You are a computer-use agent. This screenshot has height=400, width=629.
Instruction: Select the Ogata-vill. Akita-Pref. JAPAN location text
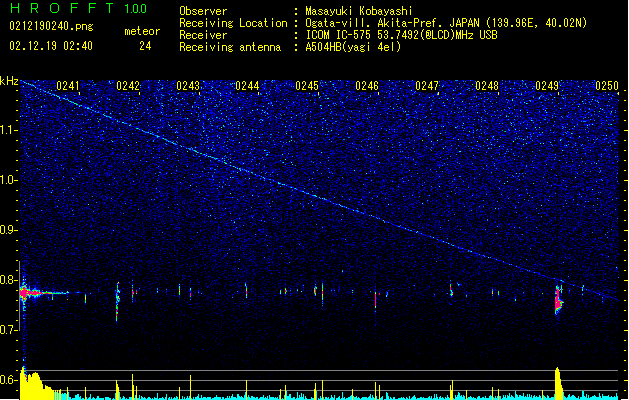click(x=446, y=23)
